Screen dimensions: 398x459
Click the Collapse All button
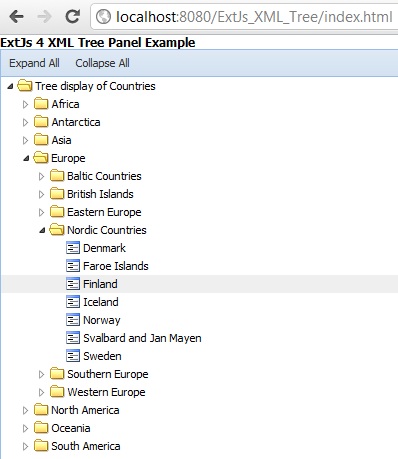coord(102,63)
